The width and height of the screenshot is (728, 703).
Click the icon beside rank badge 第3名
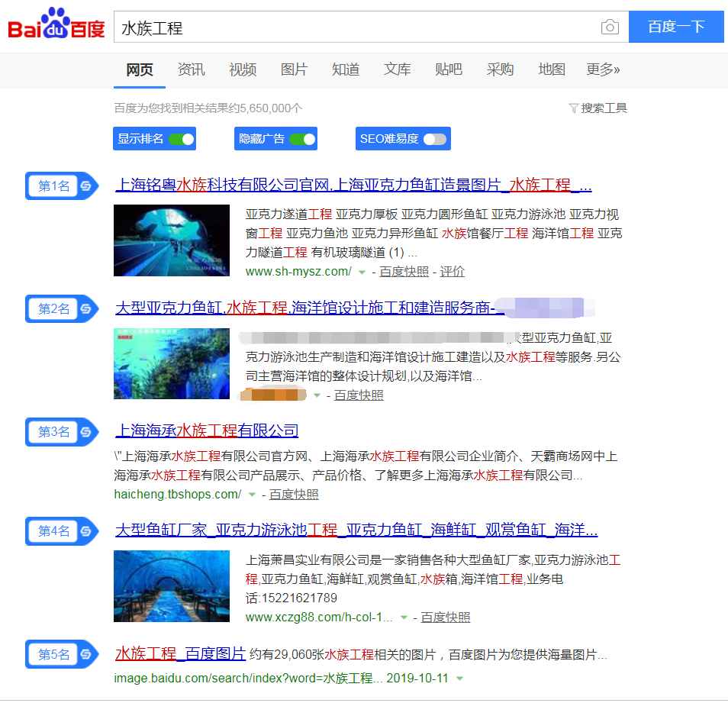coord(86,432)
